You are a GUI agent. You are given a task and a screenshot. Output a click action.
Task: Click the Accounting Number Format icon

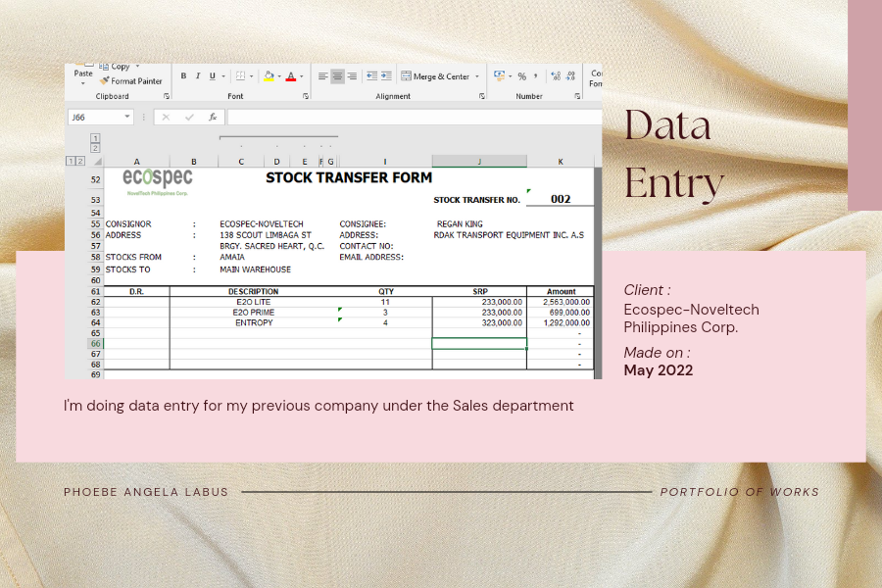(x=499, y=76)
